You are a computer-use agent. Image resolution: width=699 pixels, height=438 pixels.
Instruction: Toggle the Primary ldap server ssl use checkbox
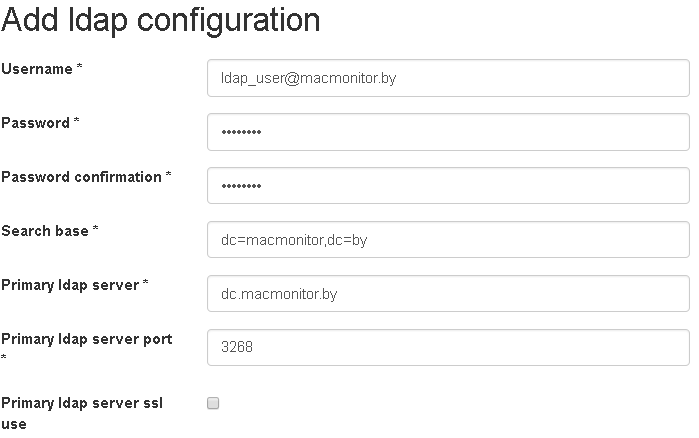click(x=213, y=403)
